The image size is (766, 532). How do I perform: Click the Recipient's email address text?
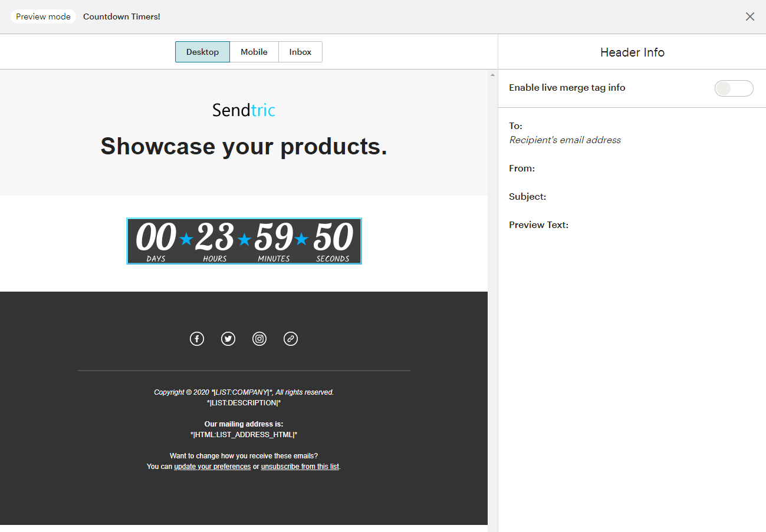tap(565, 140)
